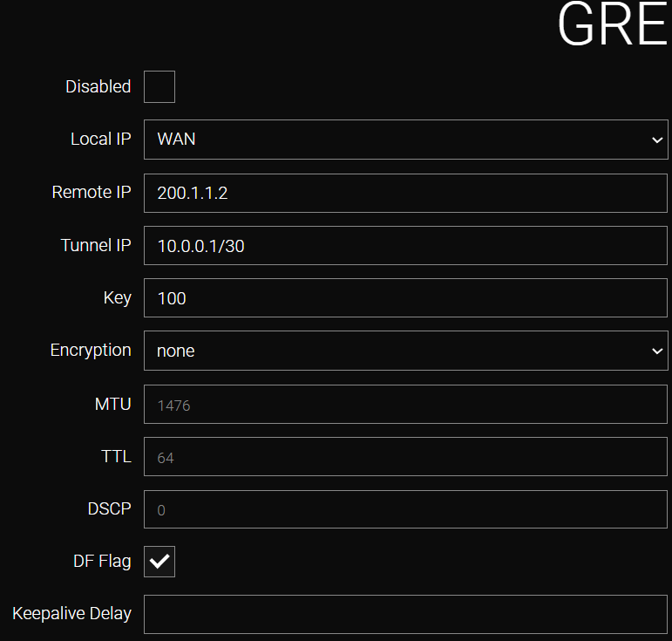Tick the Disabled checkbox
672x641 pixels.
pos(160,86)
